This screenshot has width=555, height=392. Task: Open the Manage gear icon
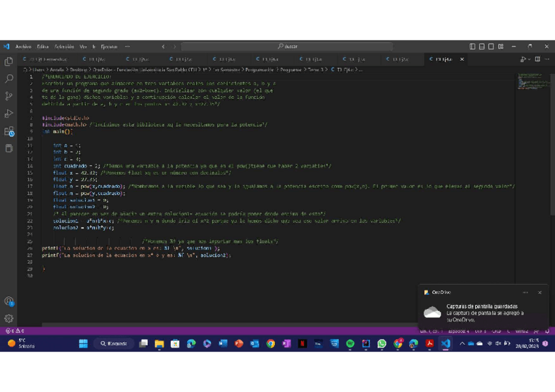(x=9, y=318)
